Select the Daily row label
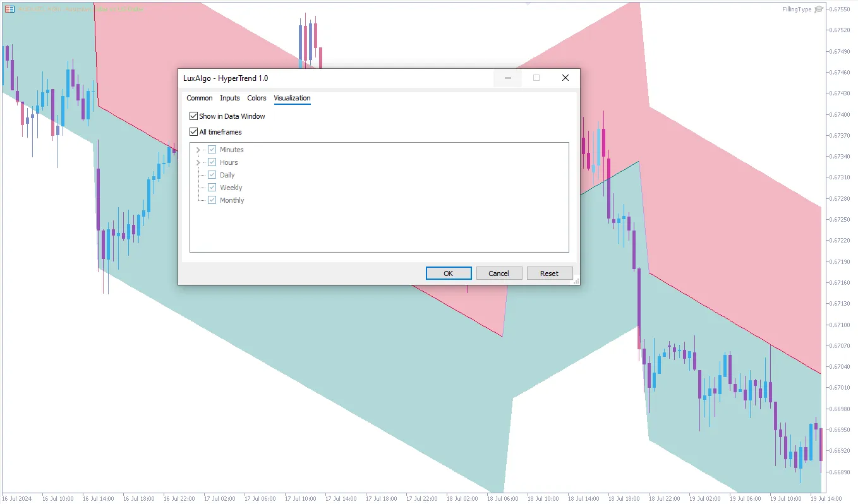The height and width of the screenshot is (504, 858). pyautogui.click(x=227, y=175)
